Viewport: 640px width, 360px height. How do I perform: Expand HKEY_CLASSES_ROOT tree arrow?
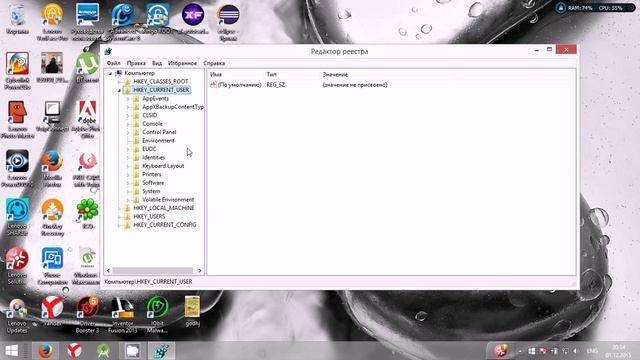click(x=119, y=82)
